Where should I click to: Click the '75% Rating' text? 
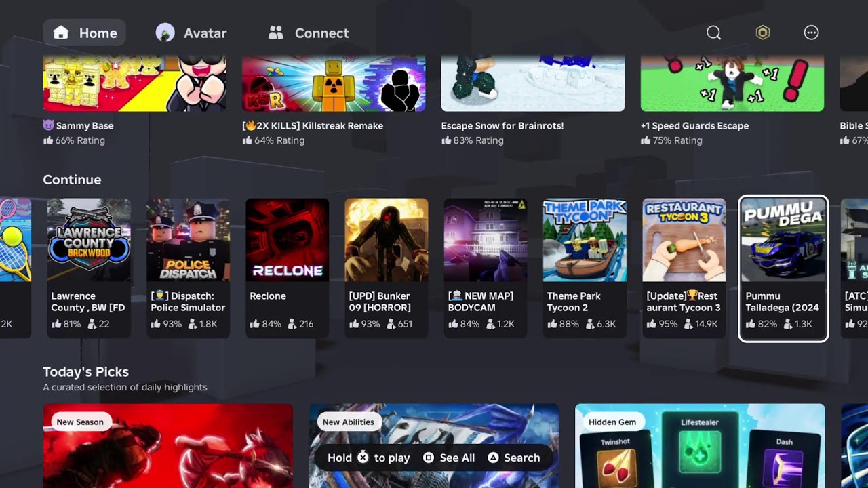(677, 140)
